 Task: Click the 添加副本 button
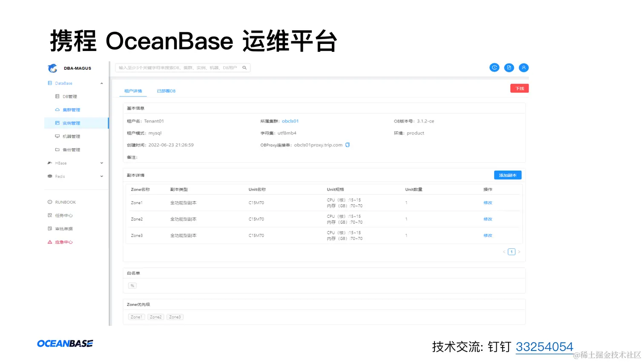coord(508,175)
